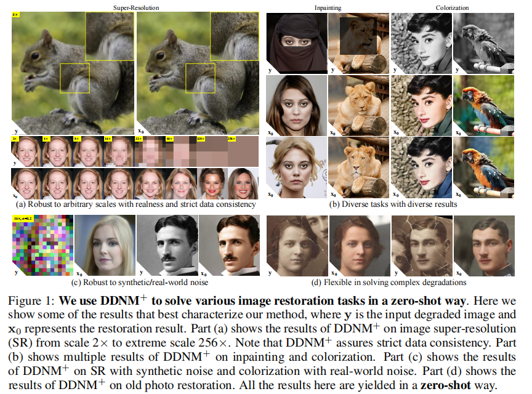The height and width of the screenshot is (394, 532).
Task: Click the 32× heavily pixelated face input
Action: tap(150, 151)
